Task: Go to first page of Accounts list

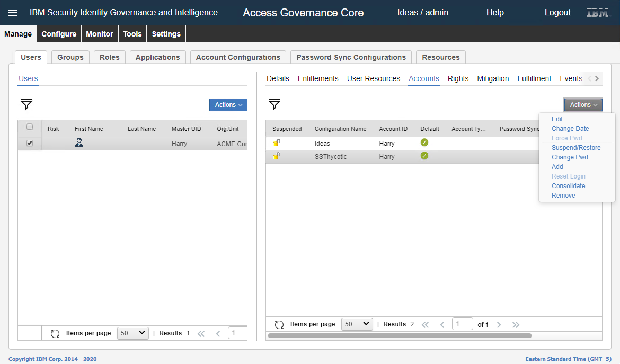Action: tap(425, 324)
